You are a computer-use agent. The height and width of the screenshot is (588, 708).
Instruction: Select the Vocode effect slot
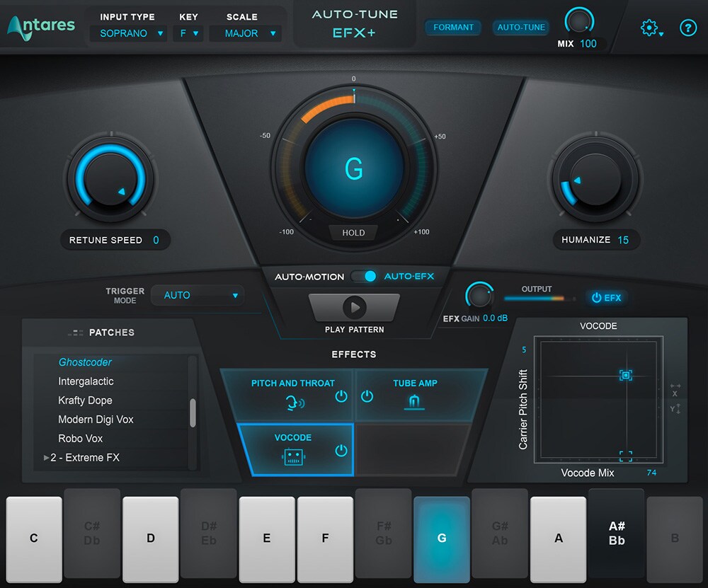click(296, 449)
